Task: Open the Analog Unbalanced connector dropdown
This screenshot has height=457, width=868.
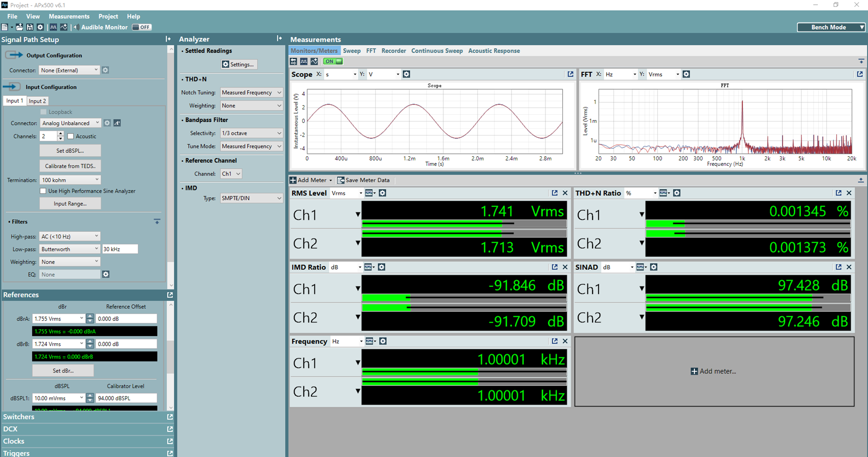Action: (x=70, y=123)
